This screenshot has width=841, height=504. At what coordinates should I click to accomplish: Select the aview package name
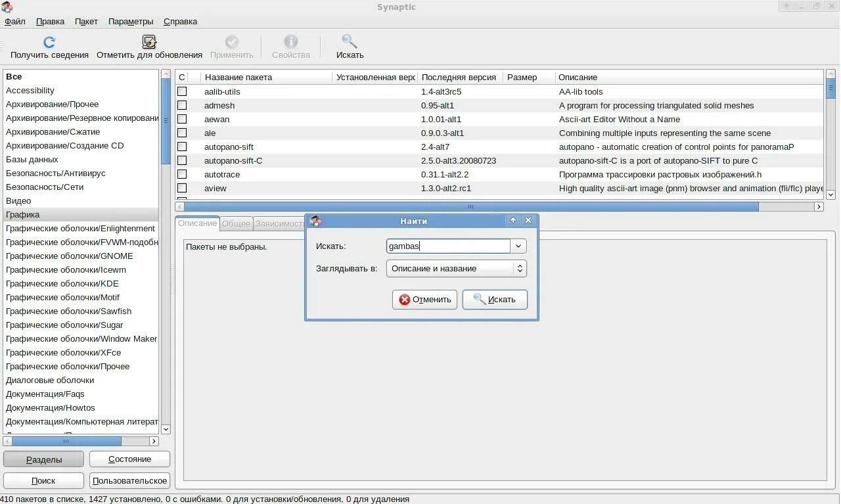[216, 188]
